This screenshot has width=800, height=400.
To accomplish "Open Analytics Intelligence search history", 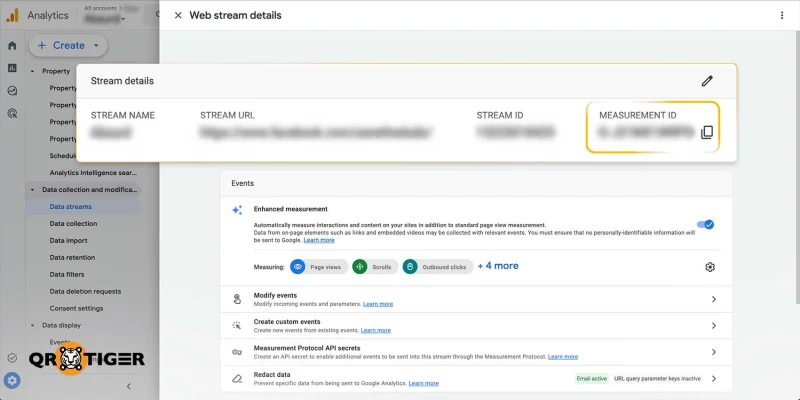I will point(93,173).
